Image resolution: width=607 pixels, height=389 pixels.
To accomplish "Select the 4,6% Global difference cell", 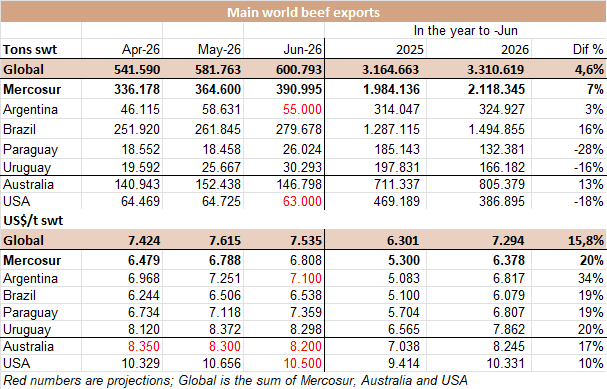I will (589, 70).
